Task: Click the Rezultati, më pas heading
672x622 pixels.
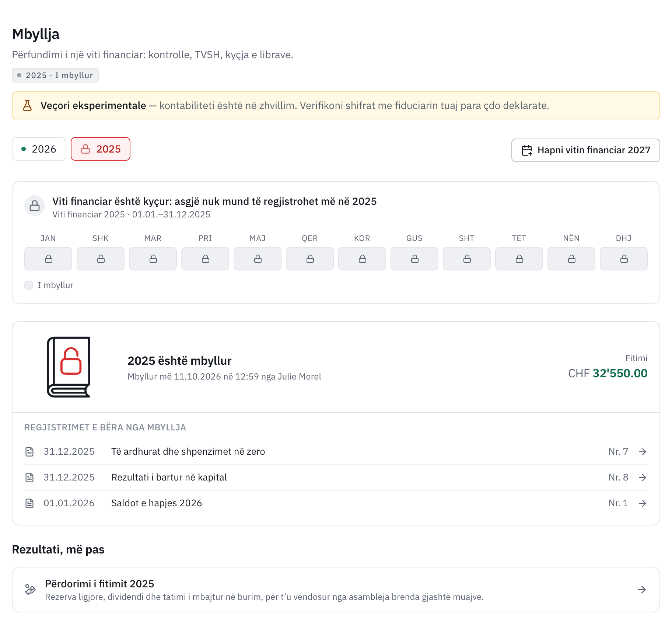Action: [x=58, y=549]
